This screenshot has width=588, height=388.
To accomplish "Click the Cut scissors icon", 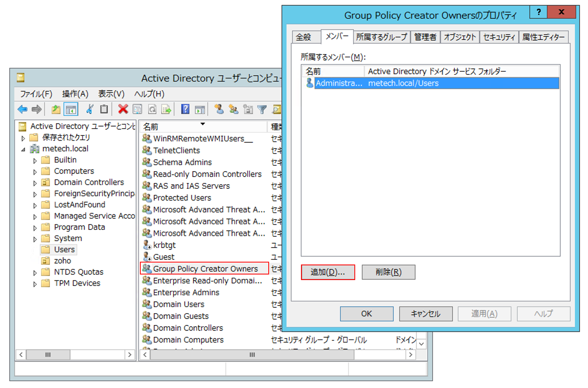I will point(90,109).
